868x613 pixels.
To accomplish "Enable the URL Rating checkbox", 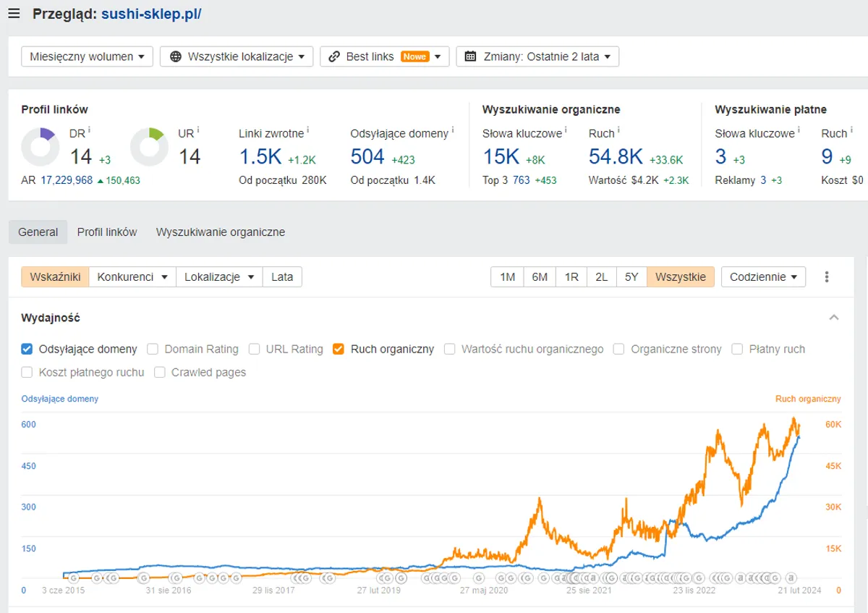I will coord(254,349).
